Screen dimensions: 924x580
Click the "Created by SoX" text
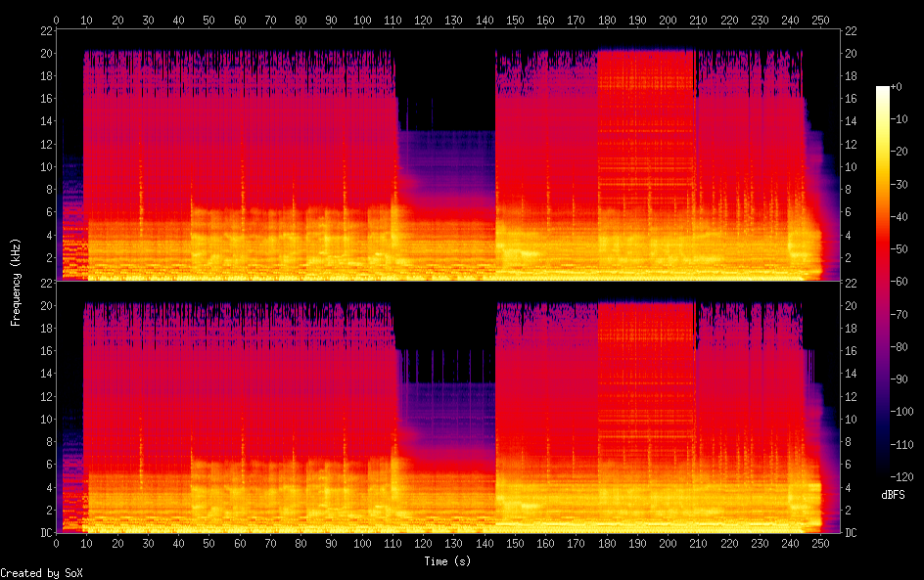(x=41, y=573)
